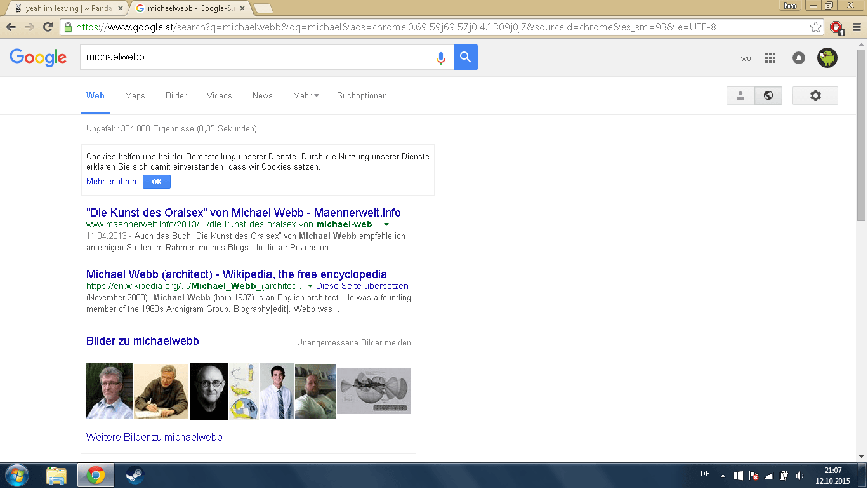The image size is (868, 489).
Task: Accept cookies with the OK button
Action: [x=157, y=182]
